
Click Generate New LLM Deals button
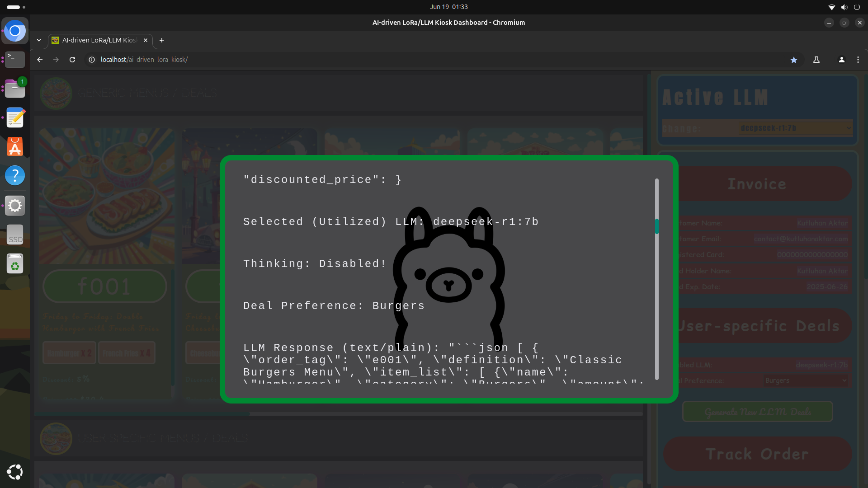pyautogui.click(x=757, y=412)
